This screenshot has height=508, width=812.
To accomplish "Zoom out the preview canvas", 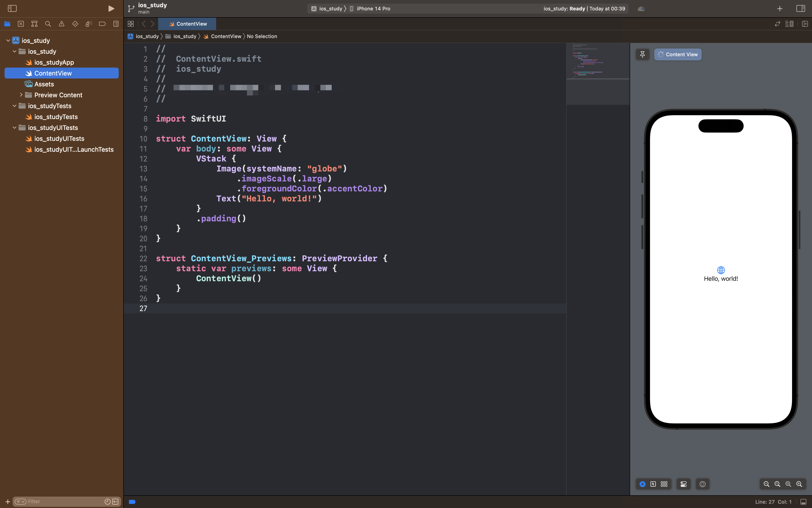I will [766, 484].
